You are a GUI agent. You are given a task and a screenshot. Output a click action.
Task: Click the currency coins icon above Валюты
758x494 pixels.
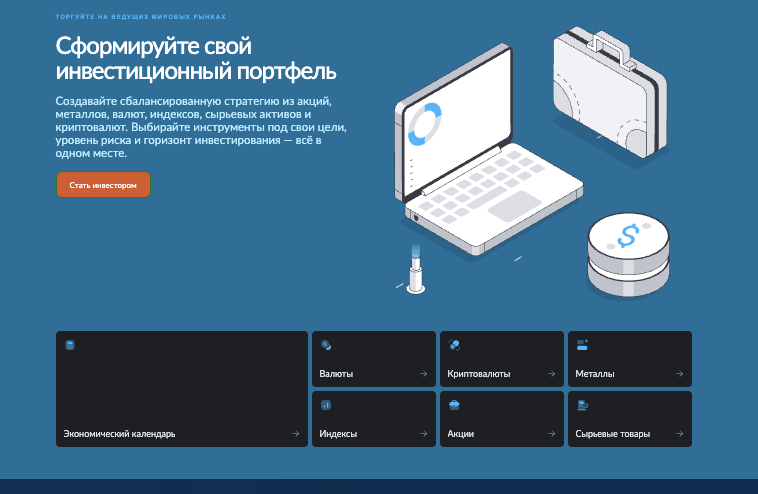click(326, 345)
